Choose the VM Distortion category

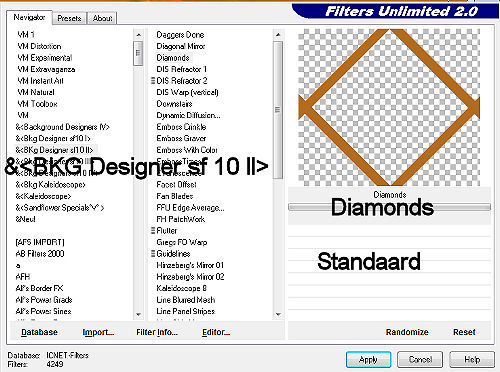tap(39, 46)
